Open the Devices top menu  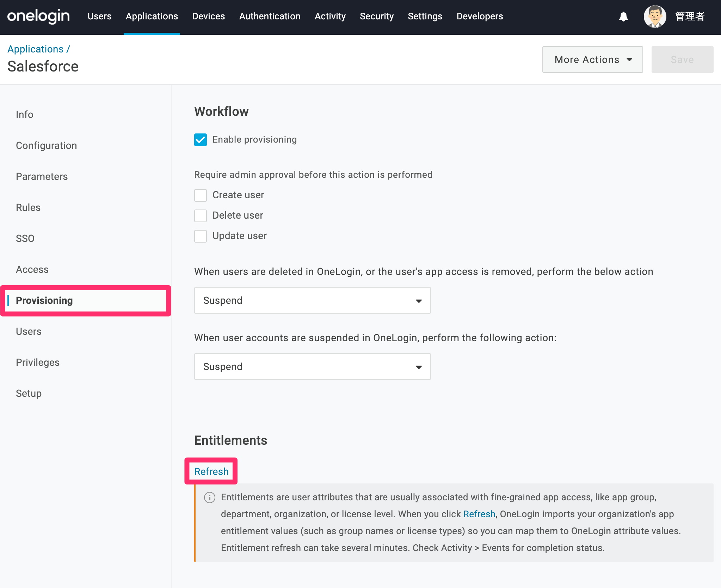pos(209,16)
